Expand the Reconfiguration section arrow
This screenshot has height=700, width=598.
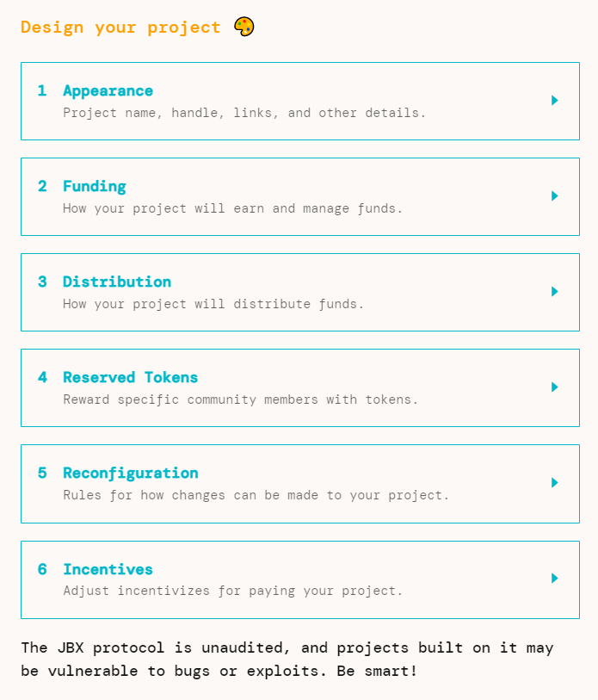pos(555,483)
